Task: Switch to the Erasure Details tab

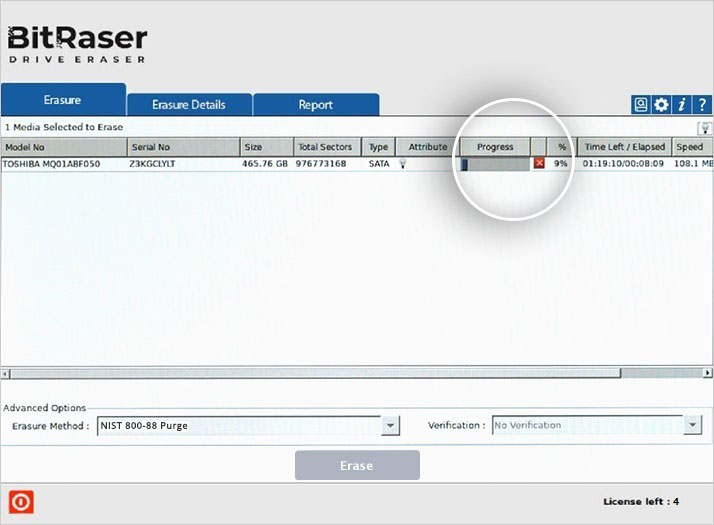Action: [189, 105]
